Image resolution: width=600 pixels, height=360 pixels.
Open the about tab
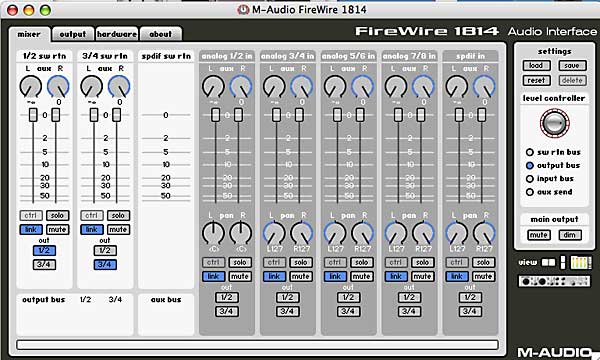pos(161,34)
